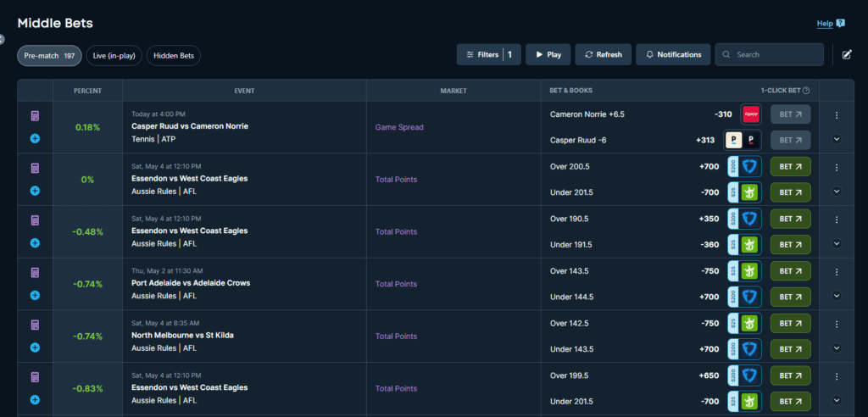Click Casper Ruud vs Cameron Norrie title
The height and width of the screenshot is (417, 868).
click(190, 126)
